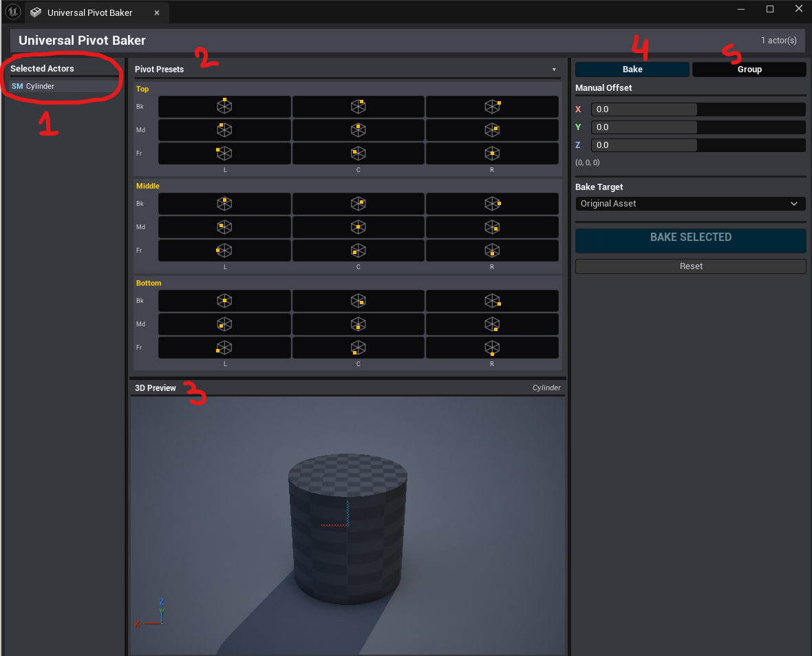Set pivot to Bottom Back Right preset
Screen dimensions: 812x656
tap(492, 301)
